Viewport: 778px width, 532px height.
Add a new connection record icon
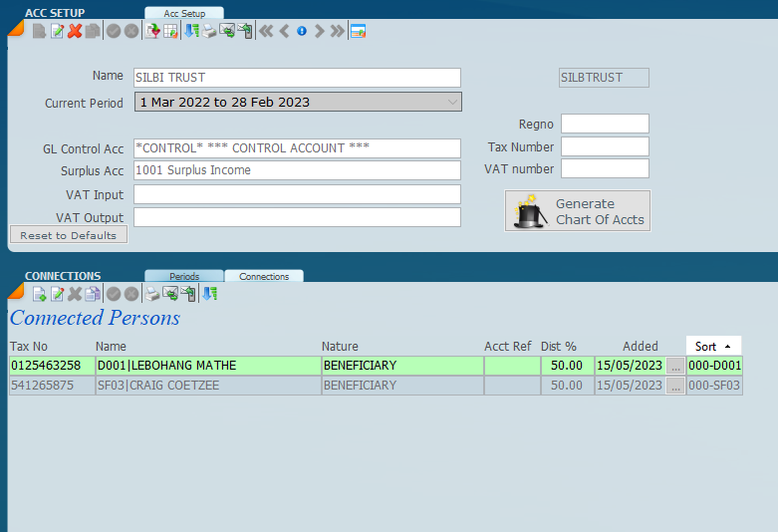pyautogui.click(x=40, y=294)
